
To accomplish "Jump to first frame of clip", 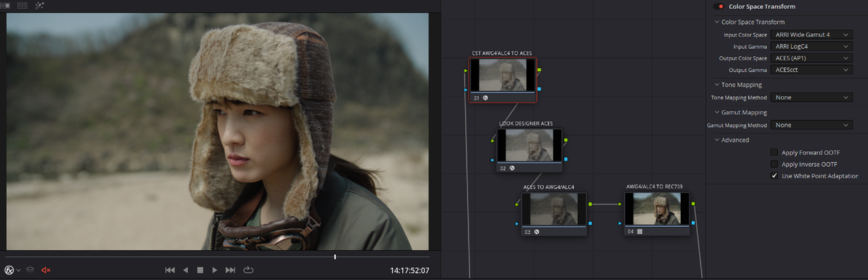I will pos(170,270).
